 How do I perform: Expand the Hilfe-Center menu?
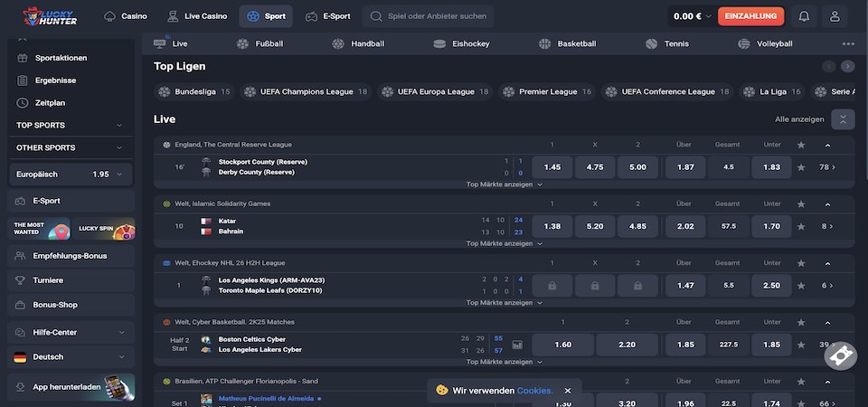pyautogui.click(x=71, y=332)
